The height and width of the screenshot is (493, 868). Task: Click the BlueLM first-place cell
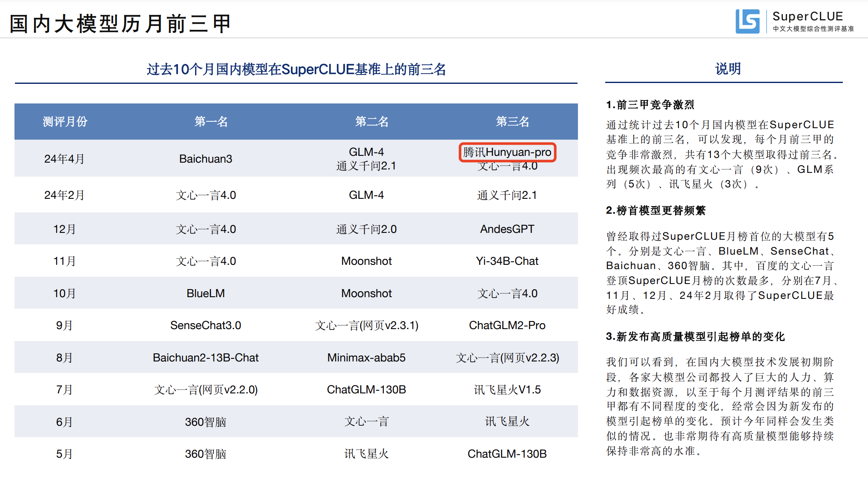point(205,293)
